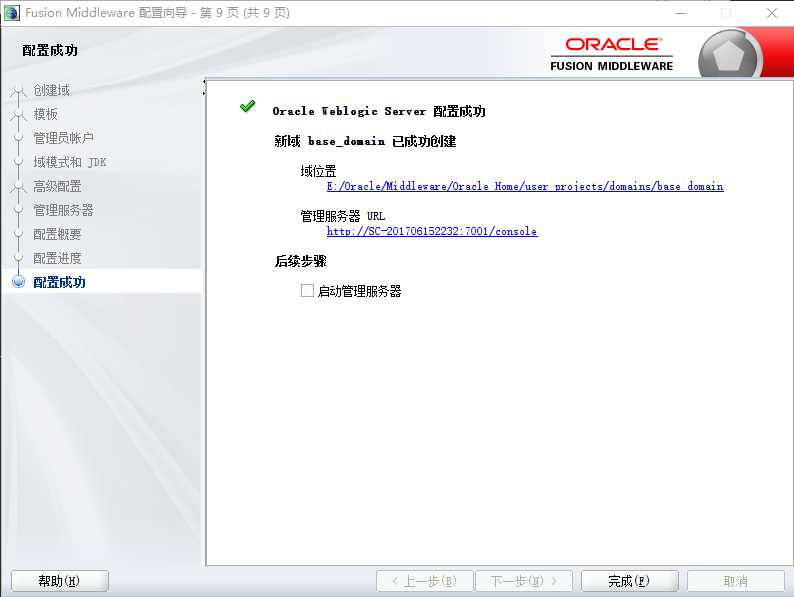Image resolution: width=794 pixels, height=597 pixels.
Task: Select the 配置概要 step in sidebar
Action: coord(57,234)
